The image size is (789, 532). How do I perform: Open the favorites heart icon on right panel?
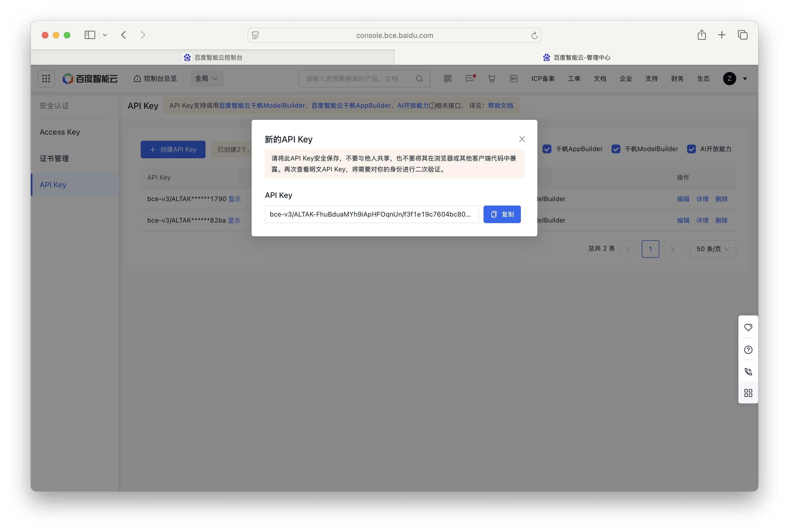pos(748,327)
